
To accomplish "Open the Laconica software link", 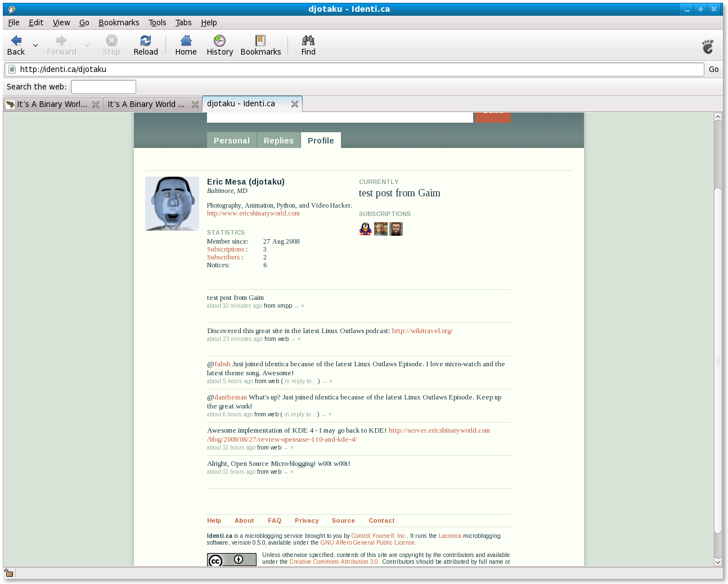I will [x=450, y=536].
